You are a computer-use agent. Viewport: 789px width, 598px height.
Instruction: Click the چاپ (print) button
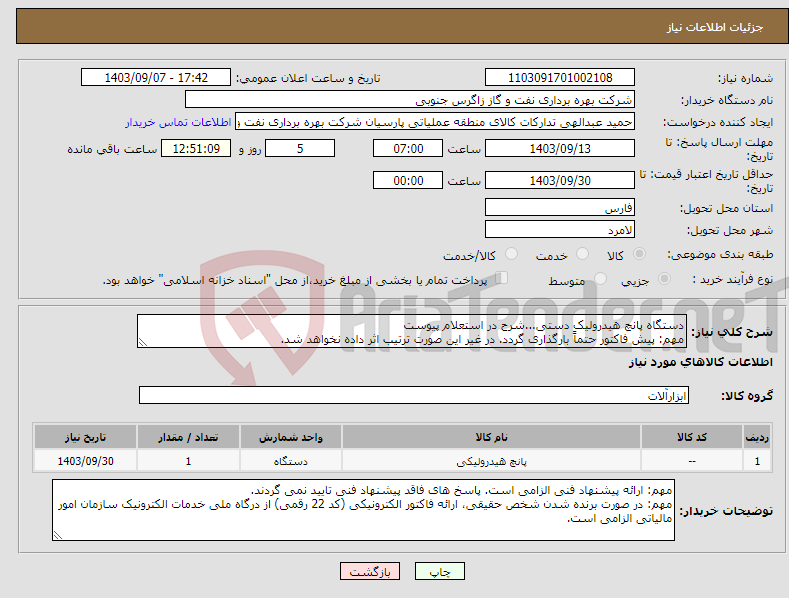pos(439,571)
